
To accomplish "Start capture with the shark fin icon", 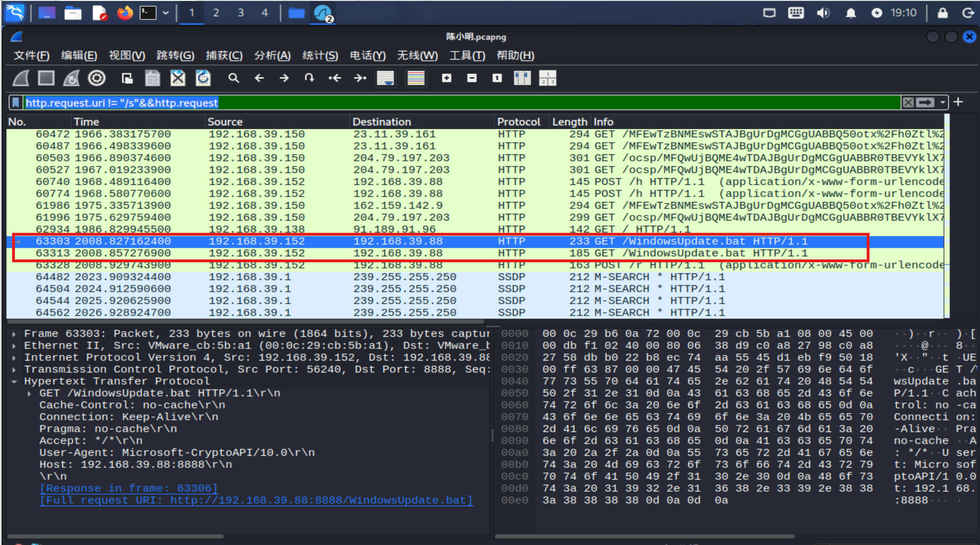I will 21,78.
